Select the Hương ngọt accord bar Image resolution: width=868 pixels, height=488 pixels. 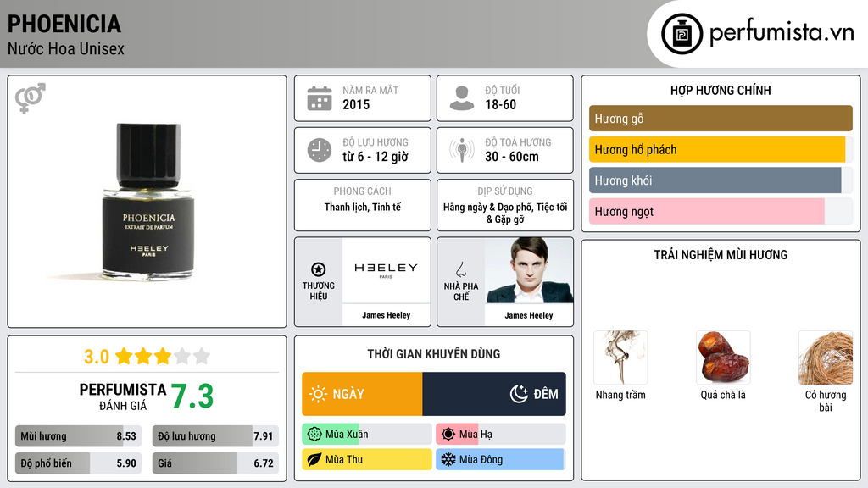[x=721, y=211]
